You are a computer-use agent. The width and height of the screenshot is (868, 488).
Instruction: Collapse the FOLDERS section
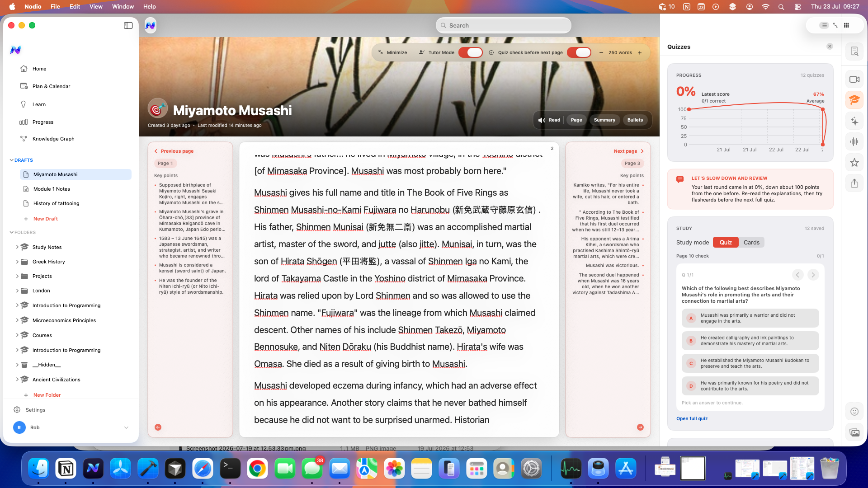12,232
